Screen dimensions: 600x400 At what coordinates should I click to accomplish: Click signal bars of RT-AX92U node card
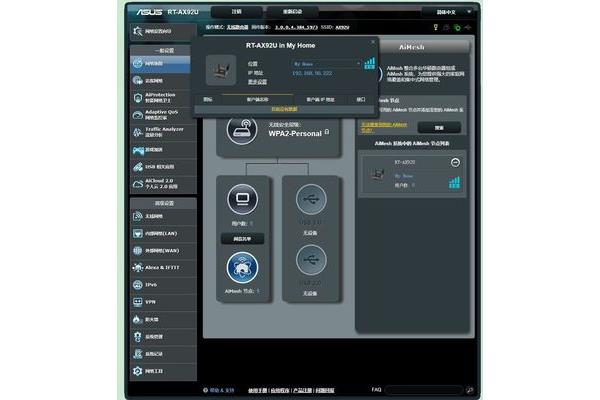pyautogui.click(x=454, y=183)
